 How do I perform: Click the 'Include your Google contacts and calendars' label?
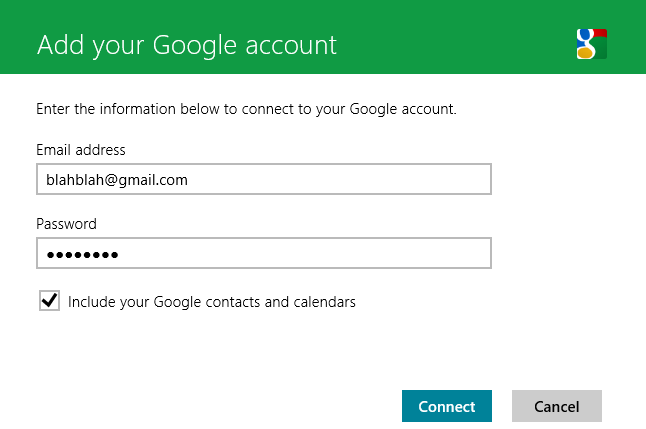click(x=212, y=302)
